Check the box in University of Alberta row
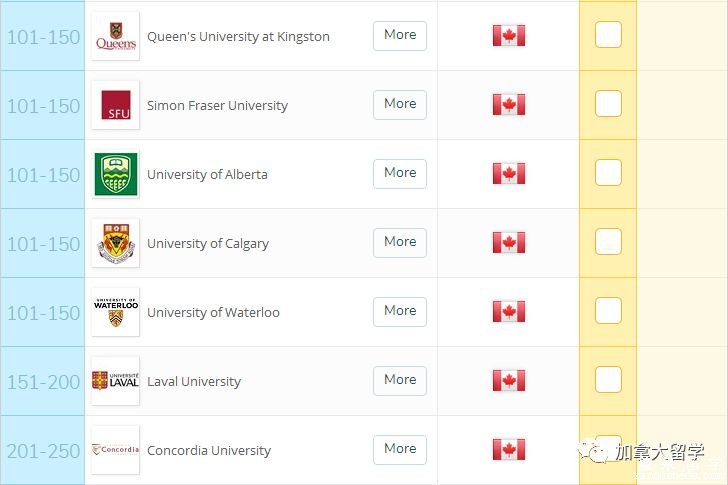This screenshot has height=485, width=728. [x=608, y=172]
